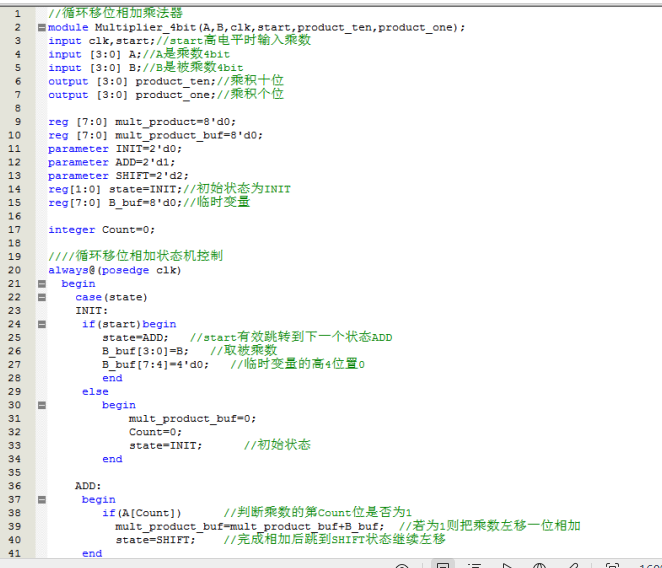The image size is (662, 568).
Task: Click 'parameter SHIFT=2'd2;' line
Action: click(118, 176)
